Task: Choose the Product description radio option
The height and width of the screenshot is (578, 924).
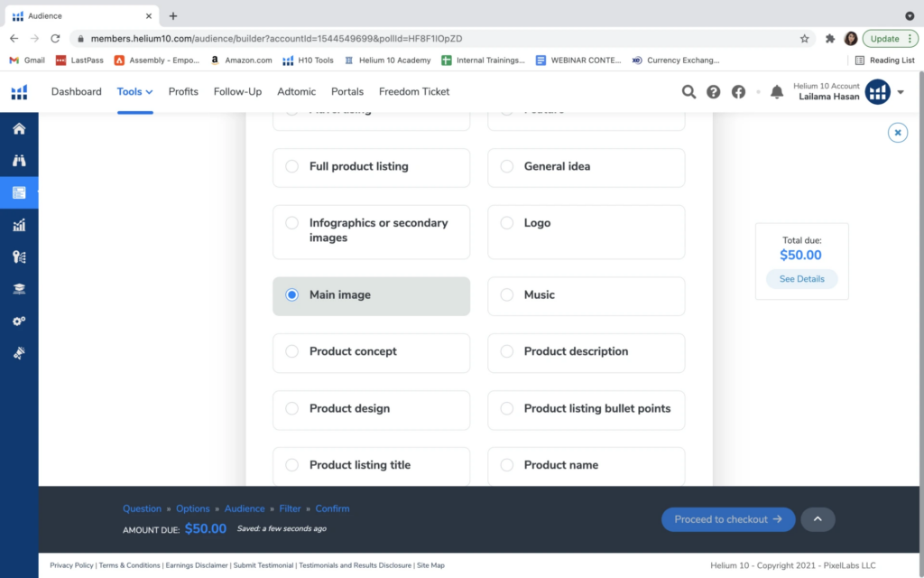Action: click(x=507, y=351)
